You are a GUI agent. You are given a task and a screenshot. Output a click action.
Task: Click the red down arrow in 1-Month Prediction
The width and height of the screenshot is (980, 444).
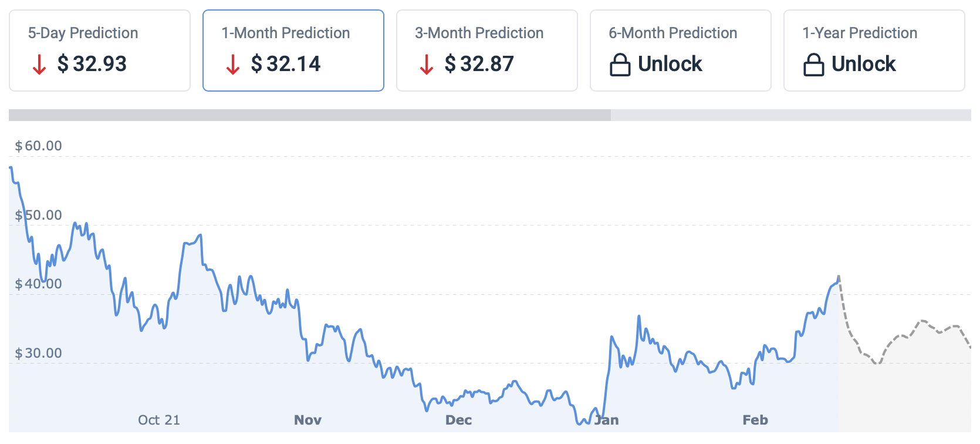233,64
